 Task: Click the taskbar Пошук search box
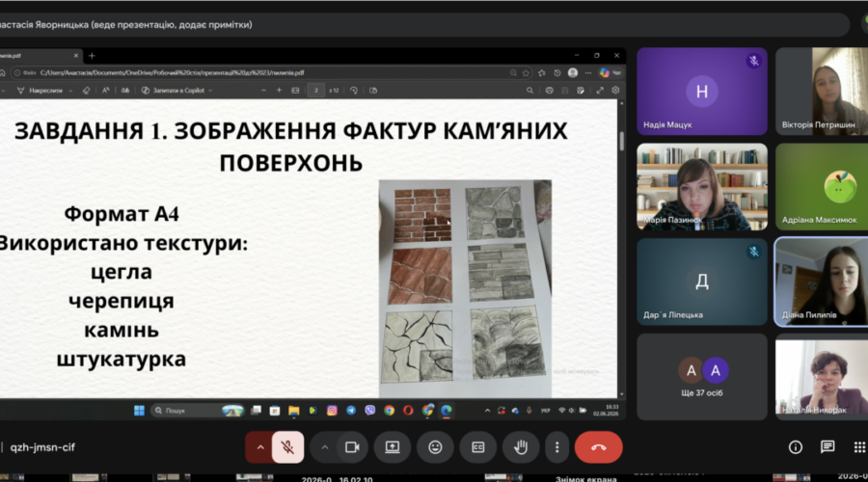coord(198,410)
